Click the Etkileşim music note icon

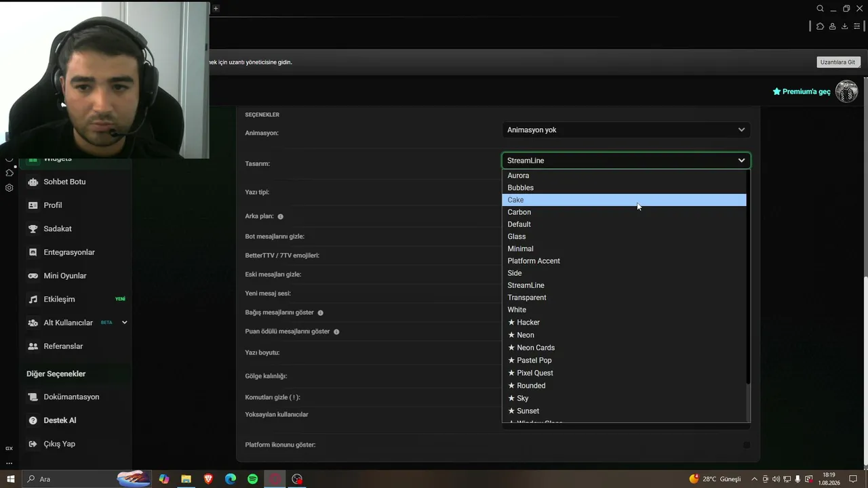33,299
